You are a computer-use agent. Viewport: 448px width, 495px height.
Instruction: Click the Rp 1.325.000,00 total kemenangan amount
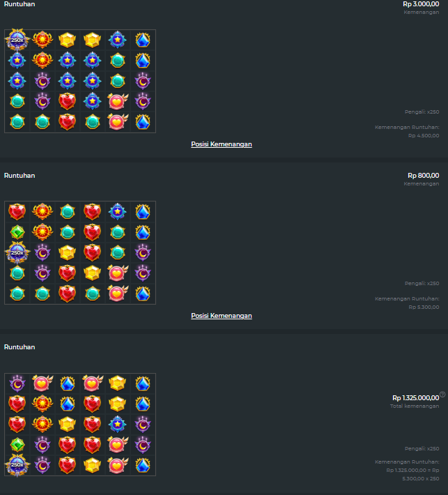415,398
